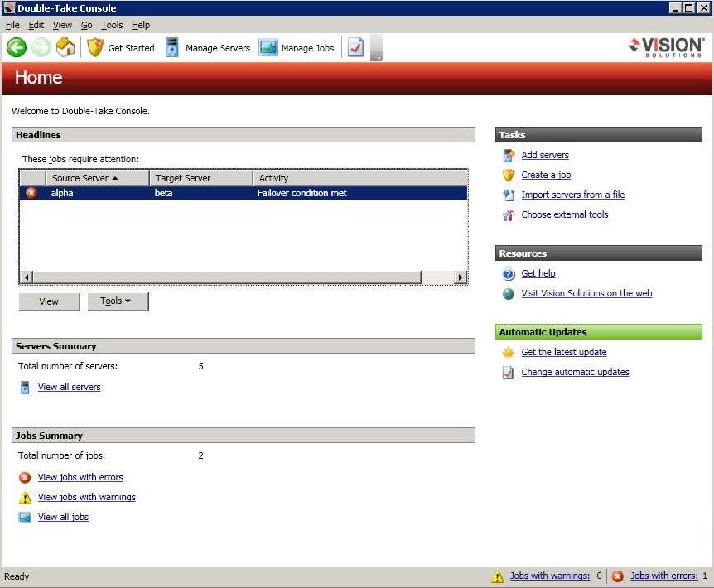The image size is (714, 588).
Task: Open Get Started from the toolbar
Action: 121,48
